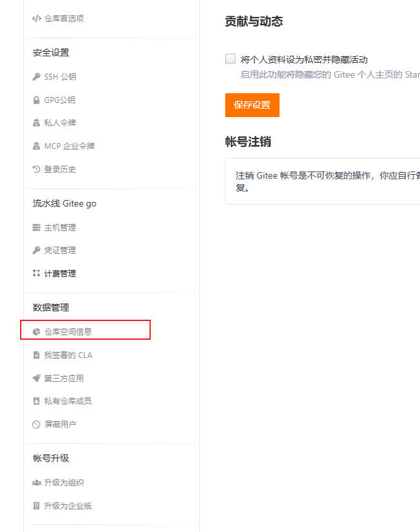Click the 仓库空间信息 sidebar link
This screenshot has width=420, height=532.
(68, 332)
